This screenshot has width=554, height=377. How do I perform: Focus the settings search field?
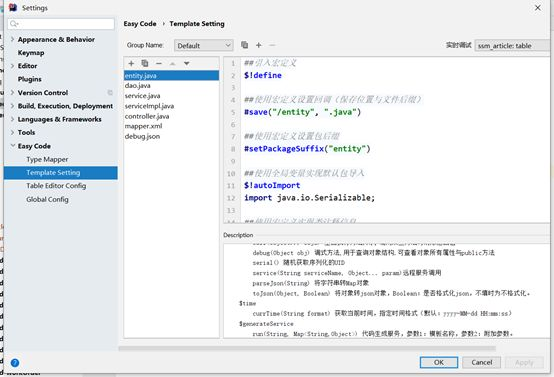click(x=61, y=24)
